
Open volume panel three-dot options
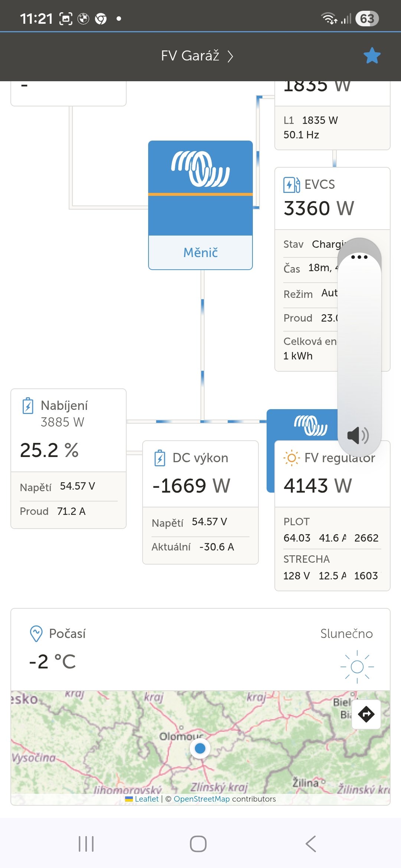pyautogui.click(x=359, y=257)
